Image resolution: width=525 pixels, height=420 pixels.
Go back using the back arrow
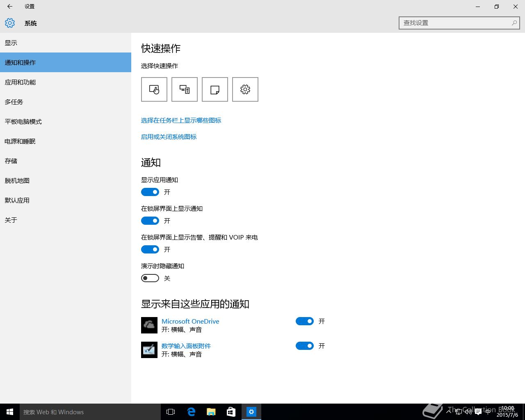[10, 7]
